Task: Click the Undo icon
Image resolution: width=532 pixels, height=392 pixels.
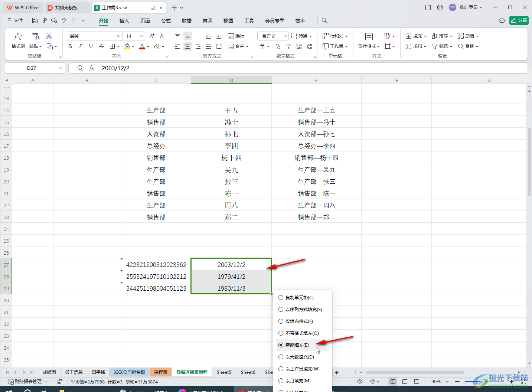Action: click(x=64, y=20)
